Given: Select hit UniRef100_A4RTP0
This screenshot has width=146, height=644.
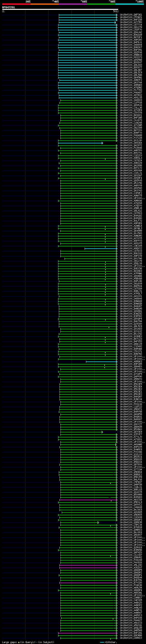Looking at the screenshot, I should point(131,151).
